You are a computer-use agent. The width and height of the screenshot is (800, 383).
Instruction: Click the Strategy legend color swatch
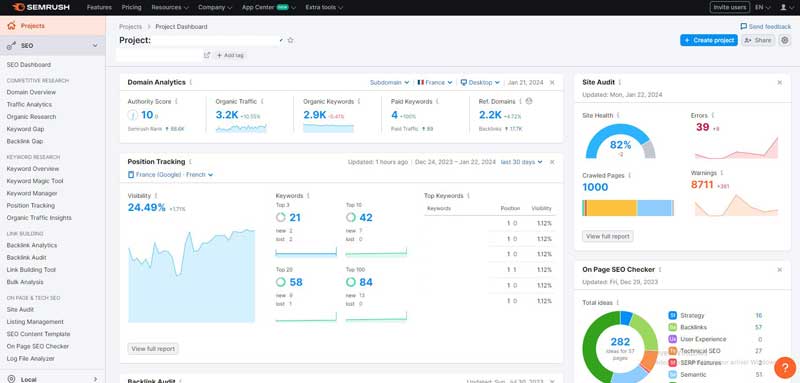click(672, 315)
